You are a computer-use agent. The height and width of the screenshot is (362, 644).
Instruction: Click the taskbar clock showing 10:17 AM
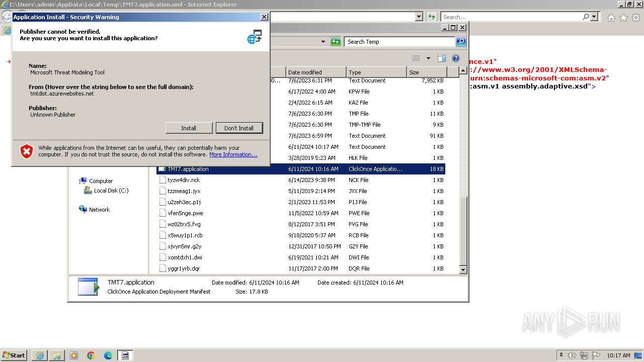pos(618,355)
